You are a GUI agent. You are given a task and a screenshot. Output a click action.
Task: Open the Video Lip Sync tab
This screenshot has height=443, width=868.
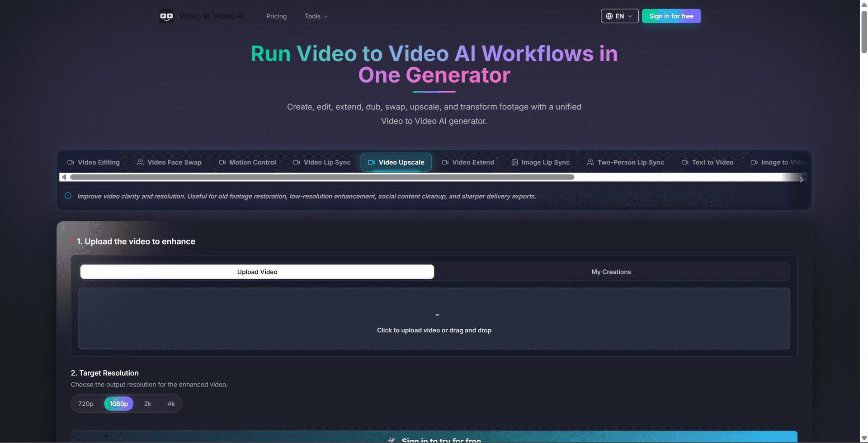tap(322, 162)
